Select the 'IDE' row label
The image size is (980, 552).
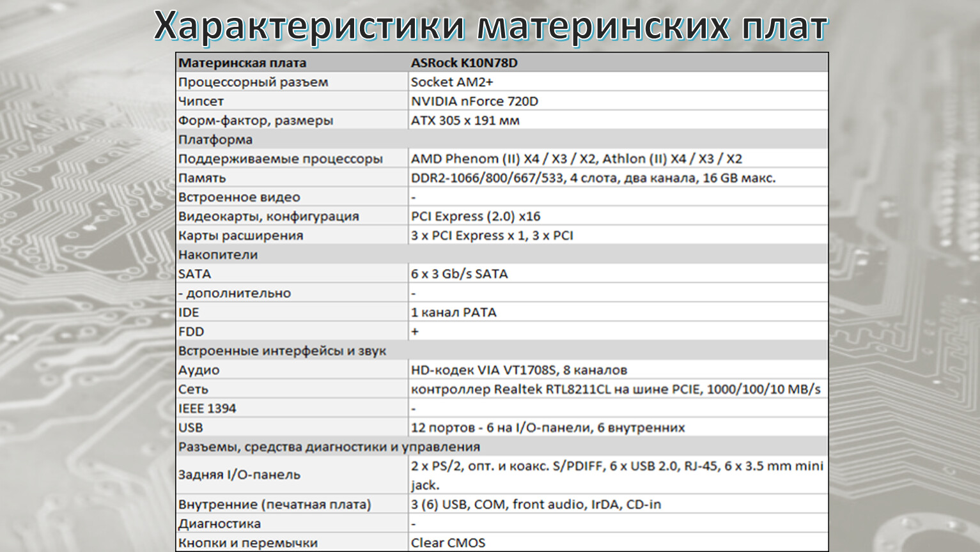(x=189, y=312)
